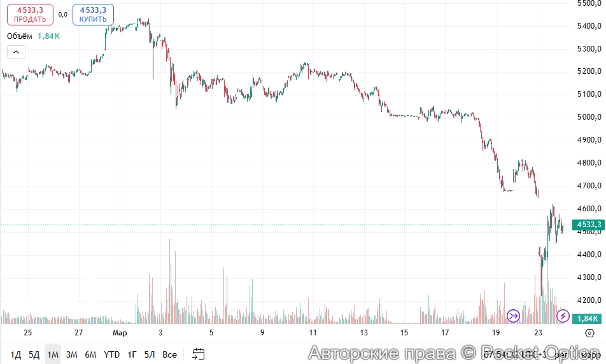
Task: Switch to the 1Г time range
Action: [x=132, y=354]
